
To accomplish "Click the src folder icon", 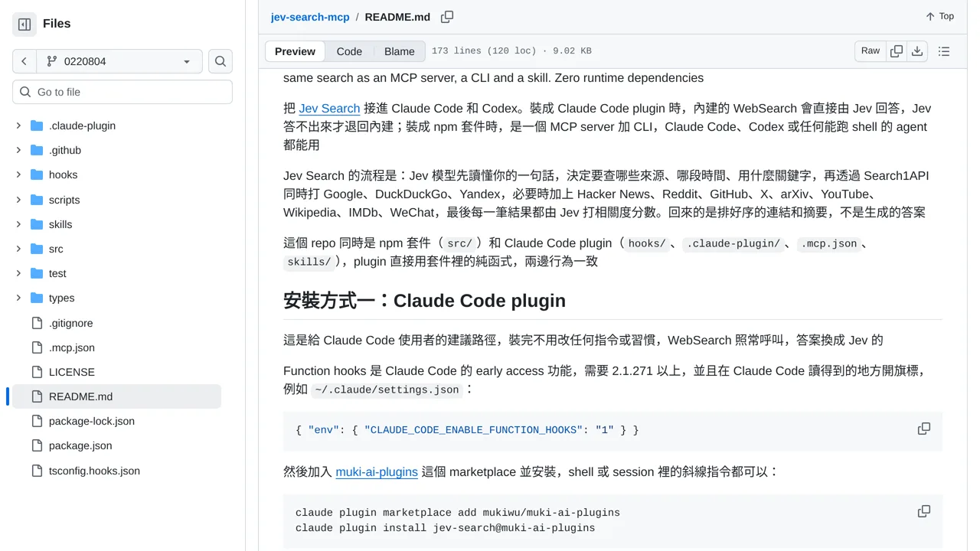I will click(x=37, y=249).
